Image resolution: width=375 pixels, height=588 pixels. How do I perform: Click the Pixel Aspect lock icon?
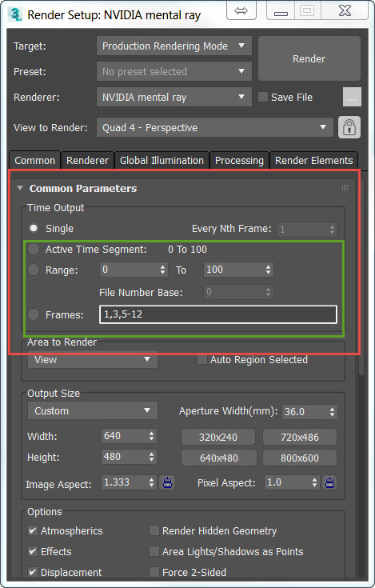point(329,482)
